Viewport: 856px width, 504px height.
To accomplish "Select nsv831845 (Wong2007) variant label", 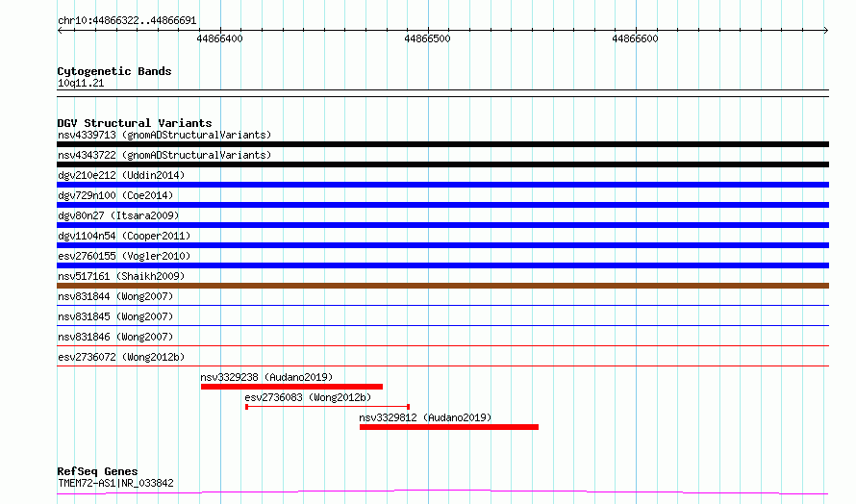I will [115, 316].
